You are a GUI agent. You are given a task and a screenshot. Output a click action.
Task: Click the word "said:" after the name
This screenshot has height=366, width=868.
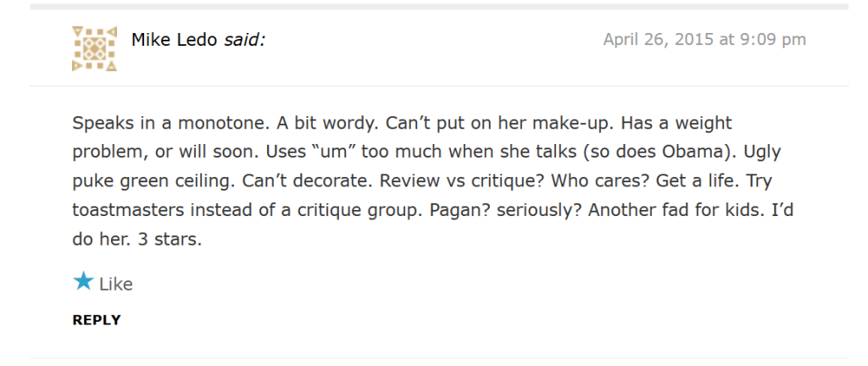tap(244, 39)
